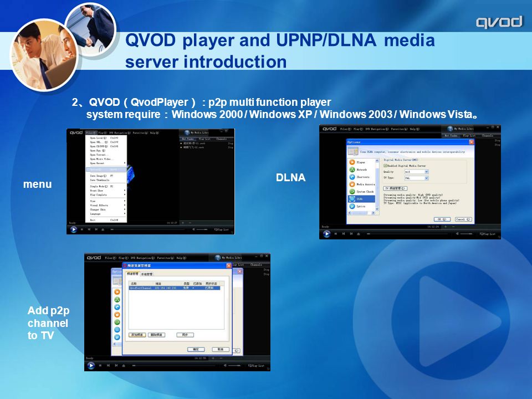Open Play menu in menu screenshot
The image size is (532, 399).
(x=103, y=132)
